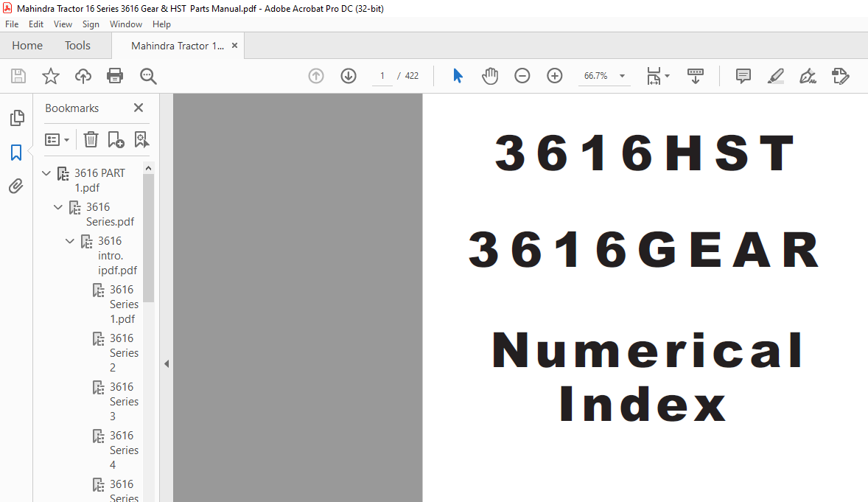Switch to the Tools tab
Image resolution: width=868 pixels, height=502 pixels.
tap(77, 46)
